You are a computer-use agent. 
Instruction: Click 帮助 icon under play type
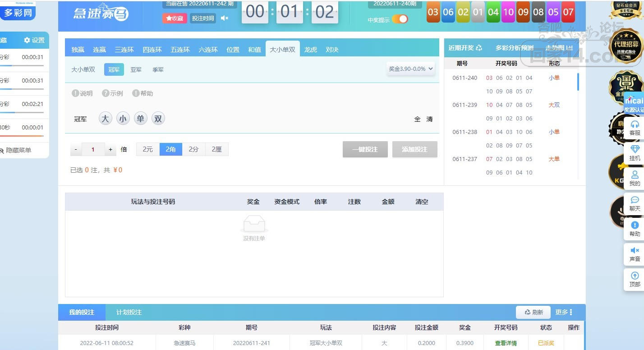(143, 93)
